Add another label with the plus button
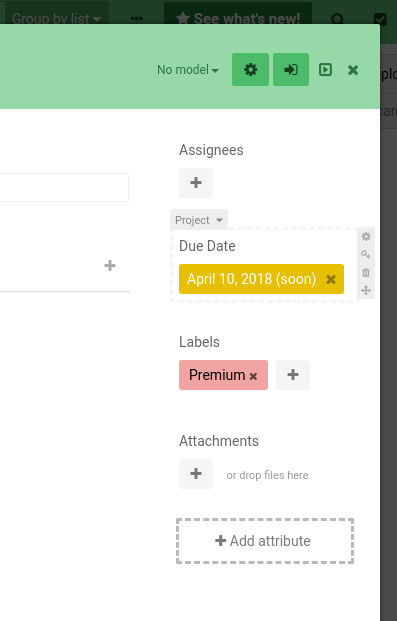The image size is (397, 621). pos(293,375)
